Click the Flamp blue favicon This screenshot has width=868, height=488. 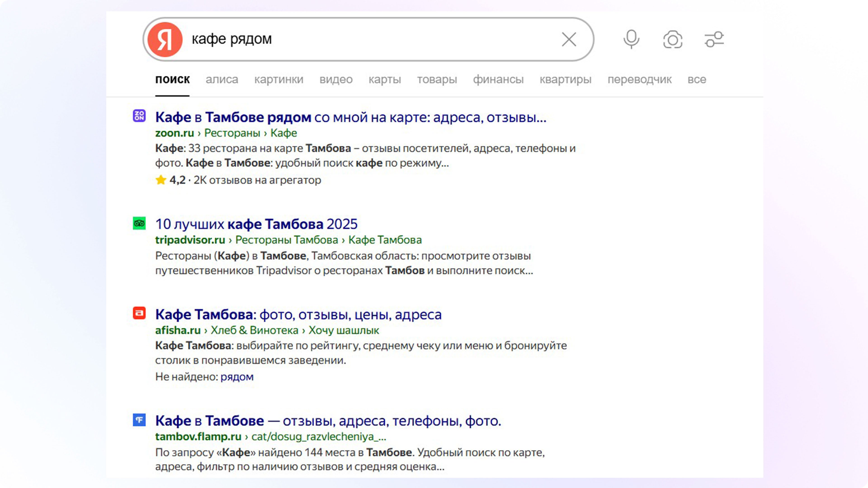click(139, 420)
